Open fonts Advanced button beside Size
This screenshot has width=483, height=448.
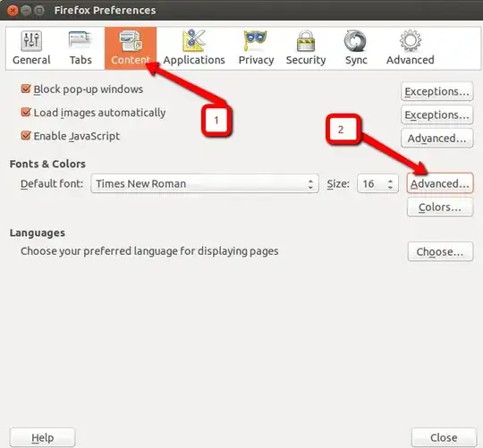pos(440,183)
